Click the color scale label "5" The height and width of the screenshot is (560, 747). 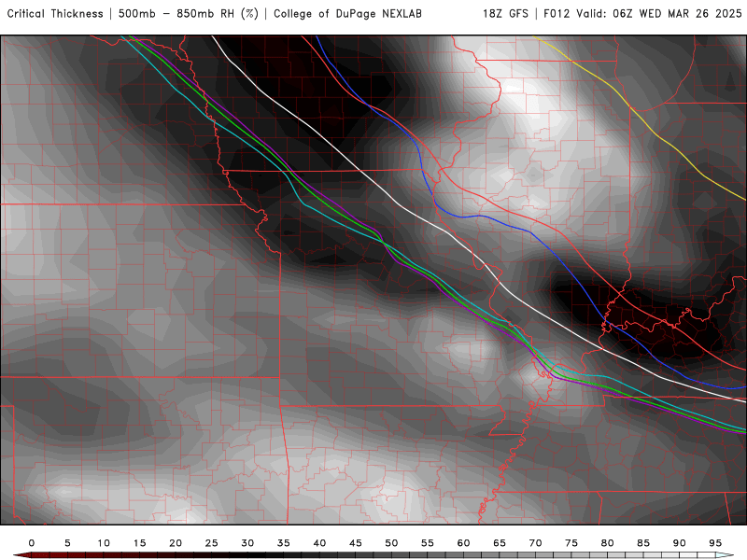click(67, 543)
